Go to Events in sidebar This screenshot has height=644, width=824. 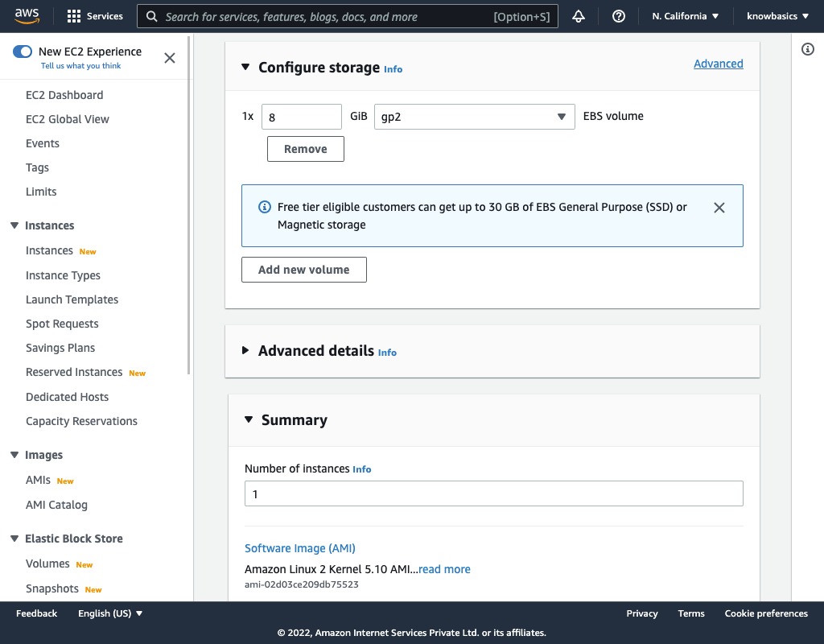43,143
